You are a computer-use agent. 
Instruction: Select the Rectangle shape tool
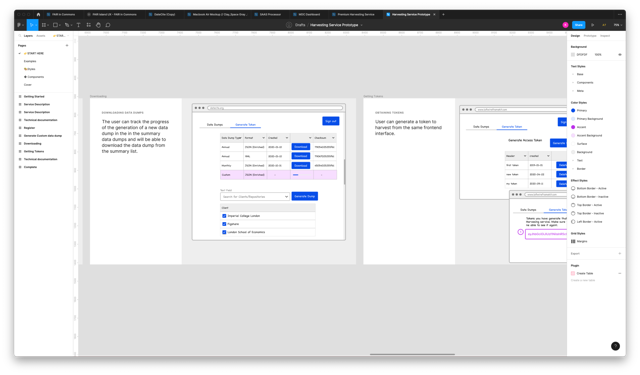tap(56, 25)
